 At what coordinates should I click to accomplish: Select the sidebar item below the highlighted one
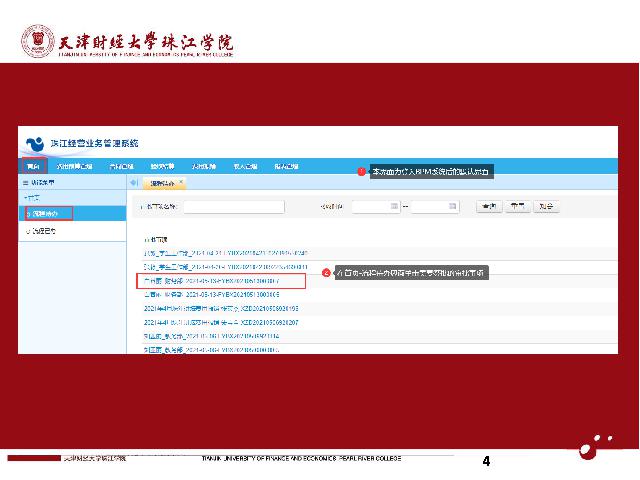coord(42,231)
